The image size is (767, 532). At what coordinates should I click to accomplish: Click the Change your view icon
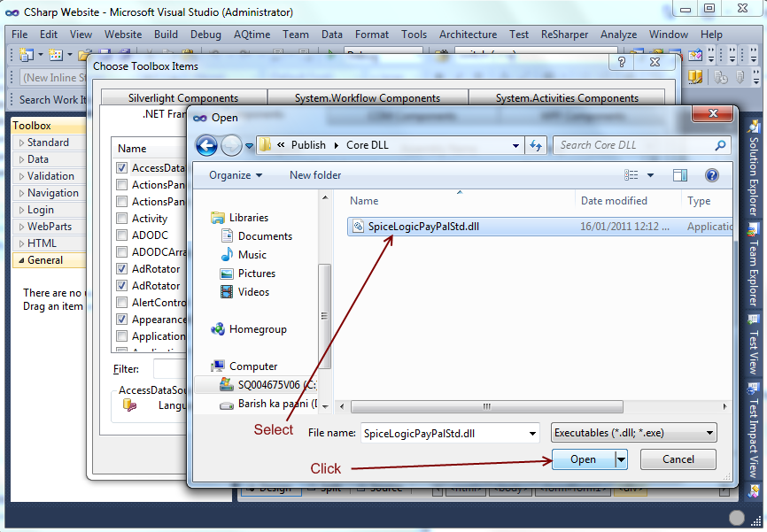coord(631,175)
